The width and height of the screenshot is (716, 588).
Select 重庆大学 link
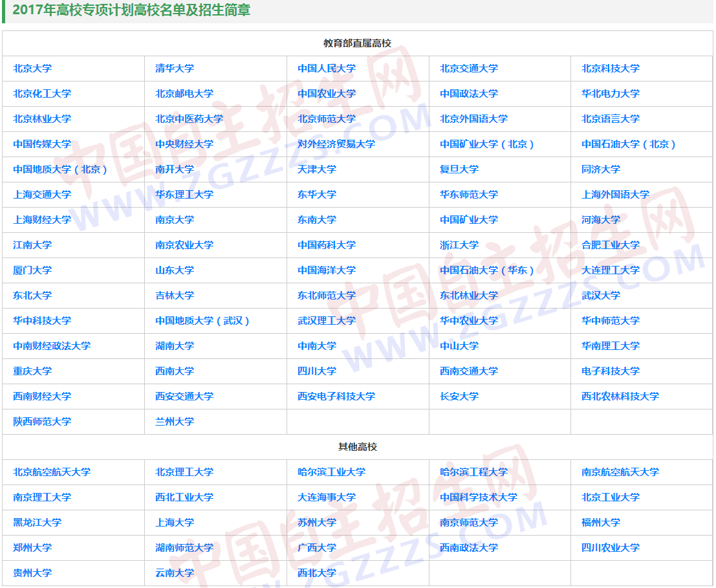(x=32, y=371)
